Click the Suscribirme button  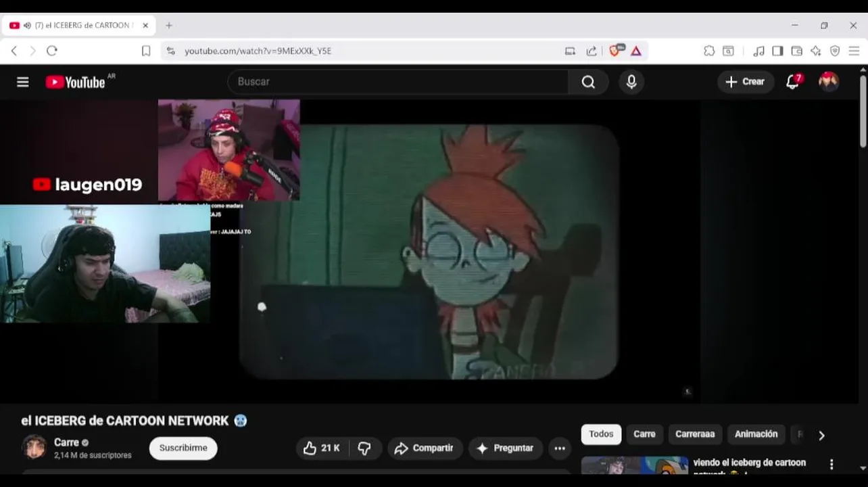[183, 448]
